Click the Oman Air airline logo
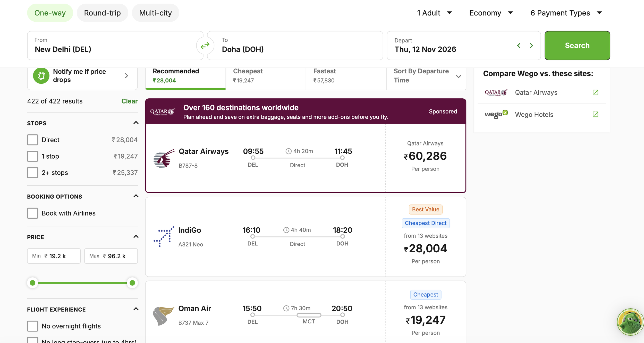Image resolution: width=644 pixels, height=343 pixels. 163,316
